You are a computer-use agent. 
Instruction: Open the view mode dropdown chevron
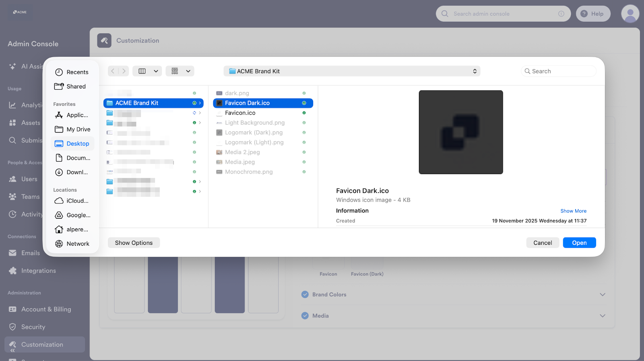156,71
